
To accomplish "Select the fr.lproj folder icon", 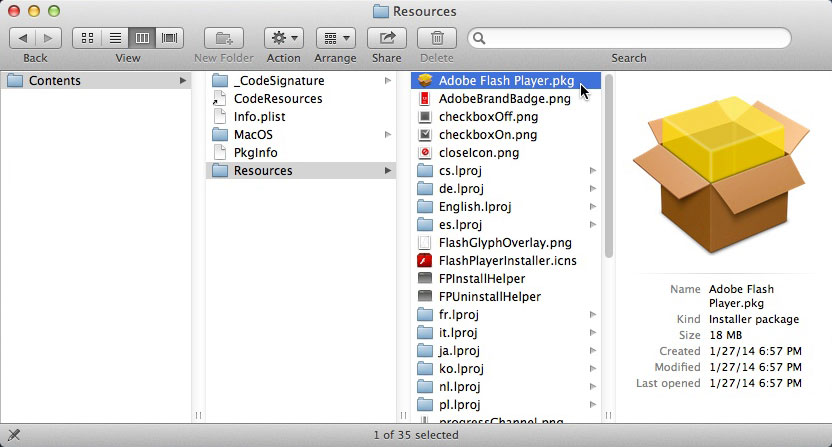I will (424, 315).
